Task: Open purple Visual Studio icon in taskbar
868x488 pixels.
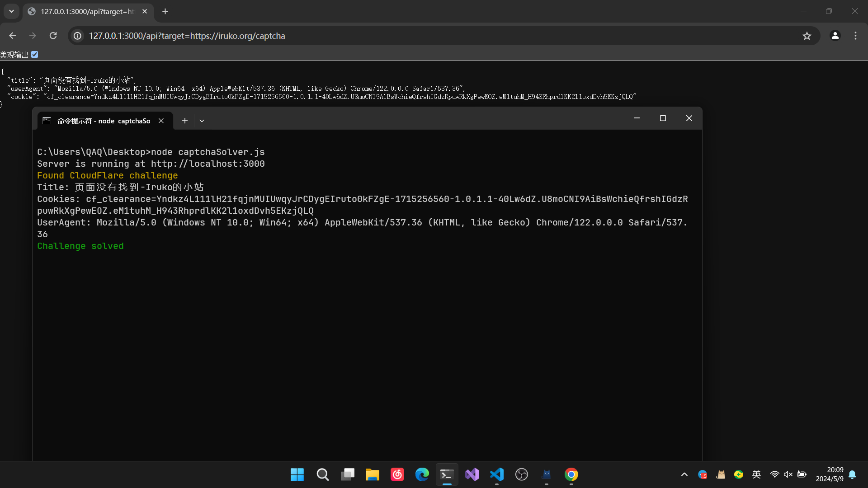Action: click(x=472, y=474)
